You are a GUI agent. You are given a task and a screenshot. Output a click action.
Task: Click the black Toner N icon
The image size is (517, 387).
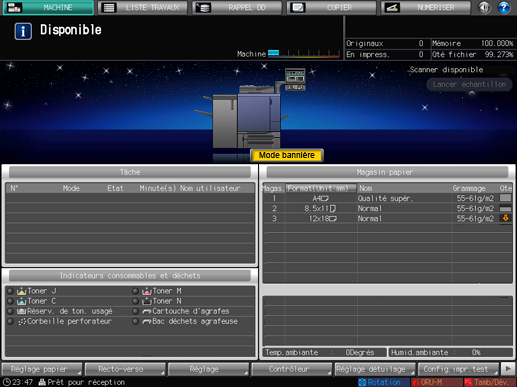[x=147, y=301]
